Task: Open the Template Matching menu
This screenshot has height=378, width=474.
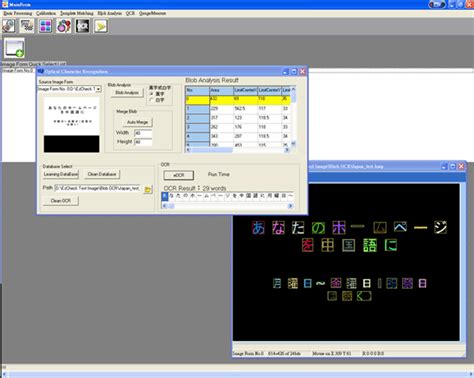Action: (x=77, y=13)
